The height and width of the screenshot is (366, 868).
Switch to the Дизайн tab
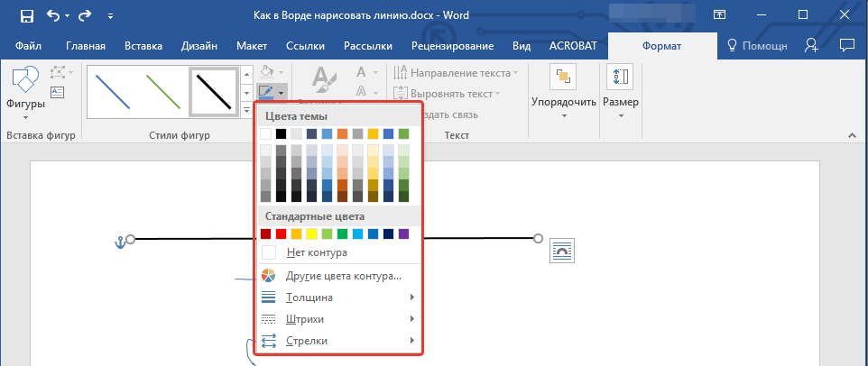199,46
